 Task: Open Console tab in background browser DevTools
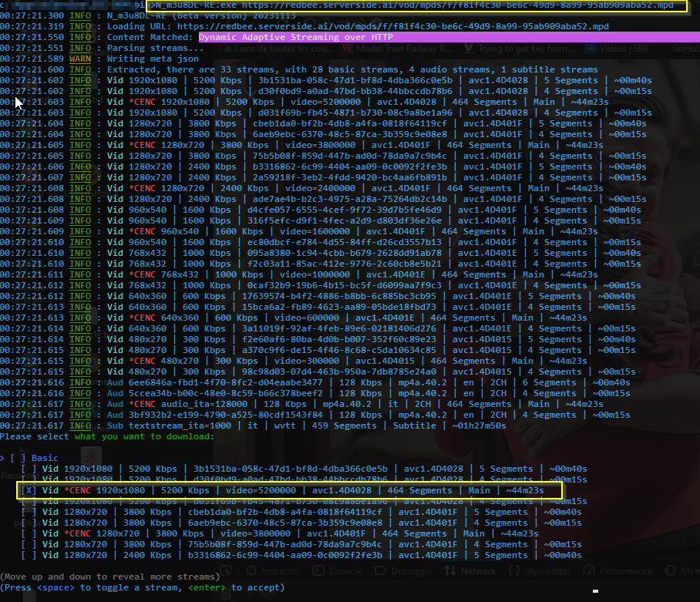click(x=338, y=571)
